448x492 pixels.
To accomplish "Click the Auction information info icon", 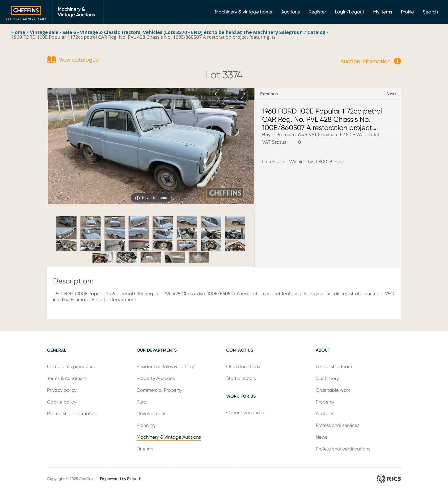I will click(x=397, y=61).
